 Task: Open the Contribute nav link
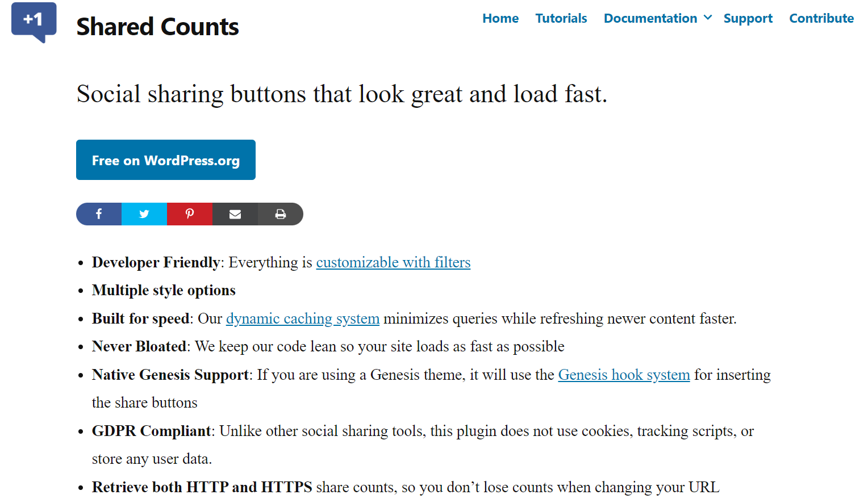coord(821,18)
